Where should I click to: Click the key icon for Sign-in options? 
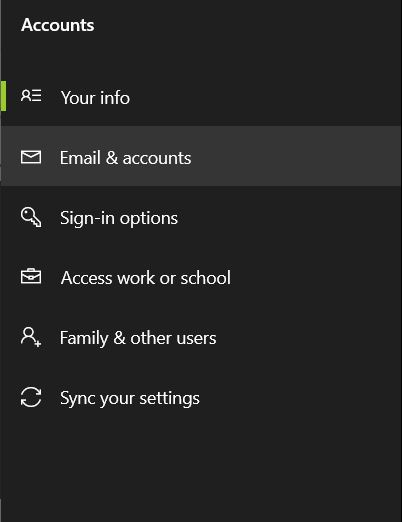pyautogui.click(x=31, y=217)
